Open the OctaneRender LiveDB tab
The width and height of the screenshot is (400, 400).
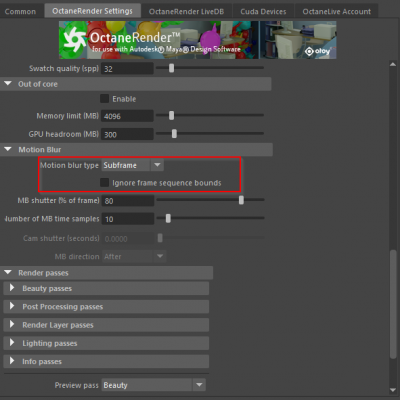click(x=186, y=11)
